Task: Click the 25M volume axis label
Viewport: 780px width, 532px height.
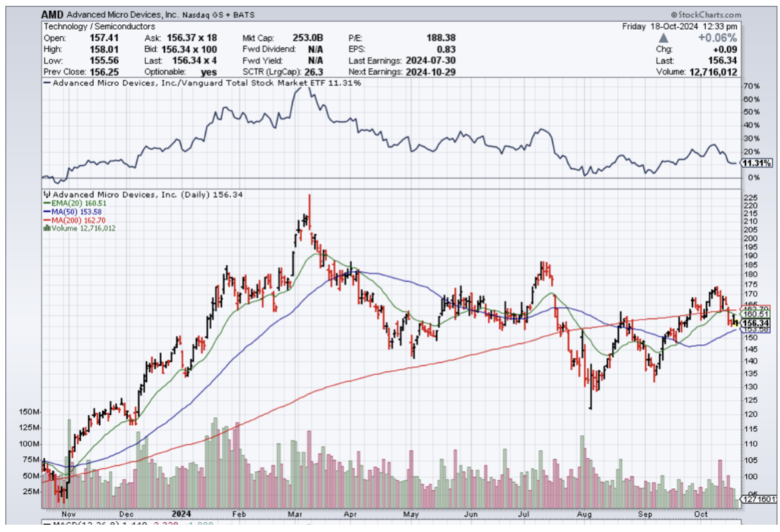Action: 31,492
